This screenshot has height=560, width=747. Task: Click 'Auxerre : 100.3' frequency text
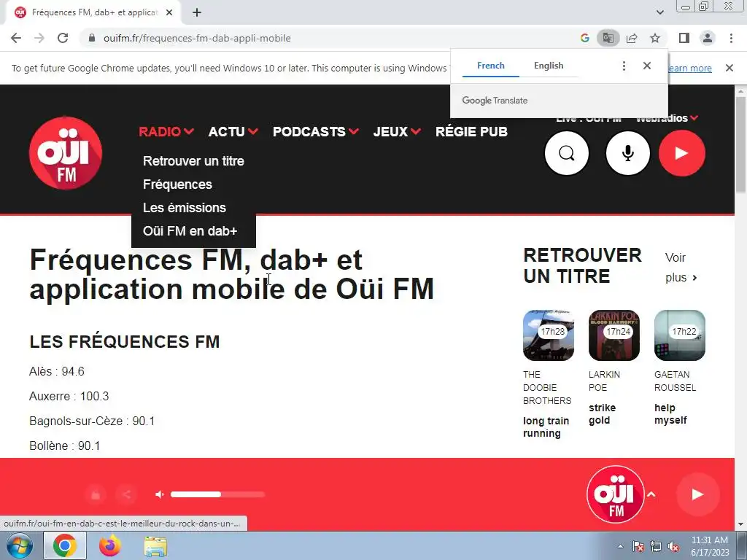(69, 396)
